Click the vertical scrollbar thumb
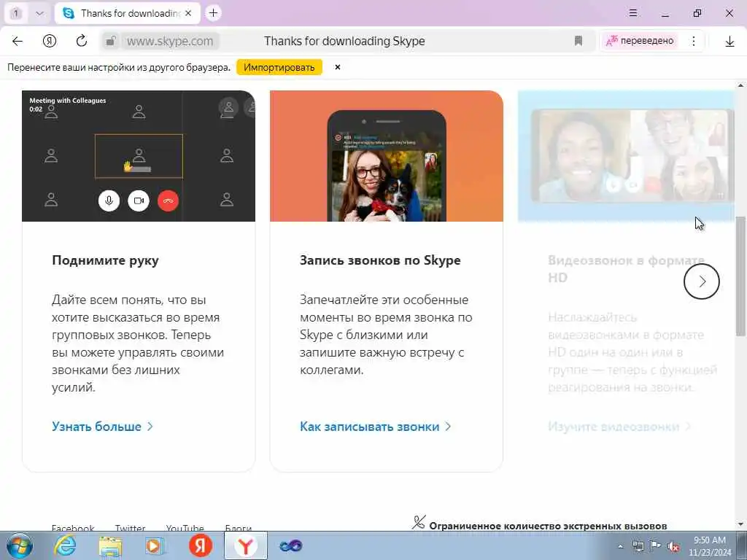The width and height of the screenshot is (747, 560). (741, 276)
